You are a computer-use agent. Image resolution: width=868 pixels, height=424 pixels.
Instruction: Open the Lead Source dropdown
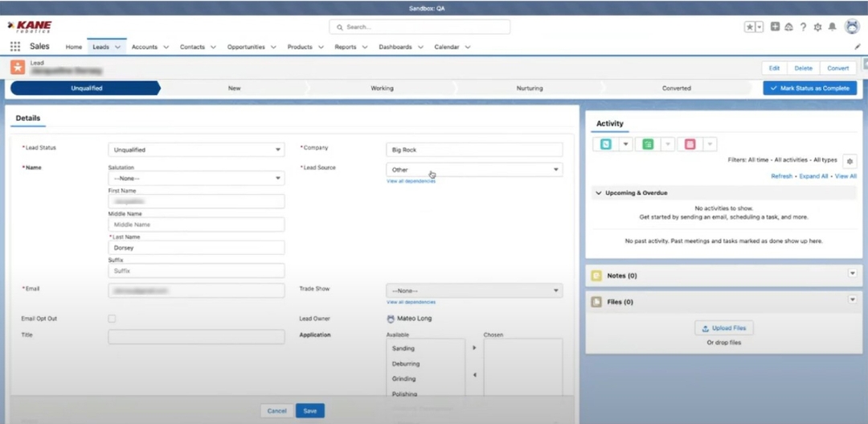point(474,170)
